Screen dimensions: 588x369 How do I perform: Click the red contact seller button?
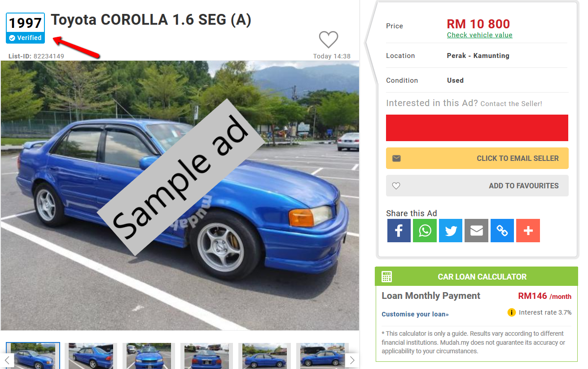tap(477, 128)
